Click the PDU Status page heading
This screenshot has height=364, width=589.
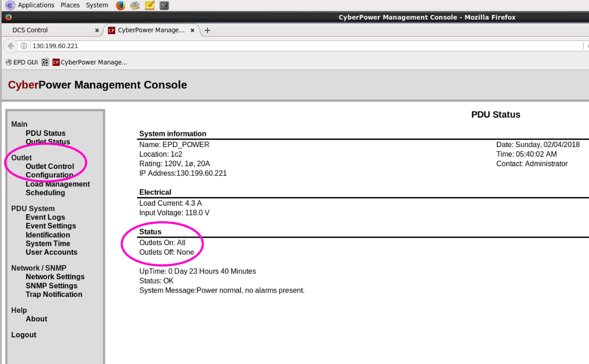pos(496,115)
